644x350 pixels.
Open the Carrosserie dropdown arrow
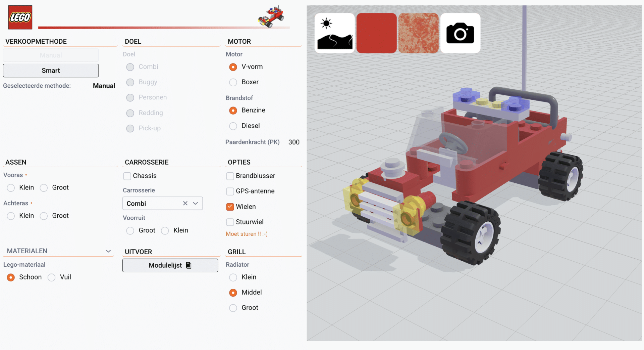pyautogui.click(x=196, y=203)
